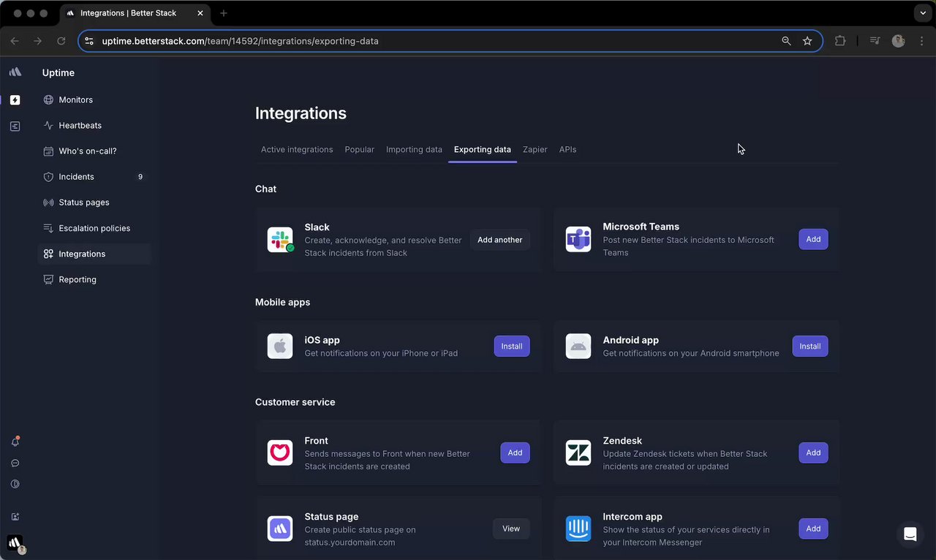Click the Status page logo icon
Image resolution: width=936 pixels, height=560 pixels.
tap(280, 529)
